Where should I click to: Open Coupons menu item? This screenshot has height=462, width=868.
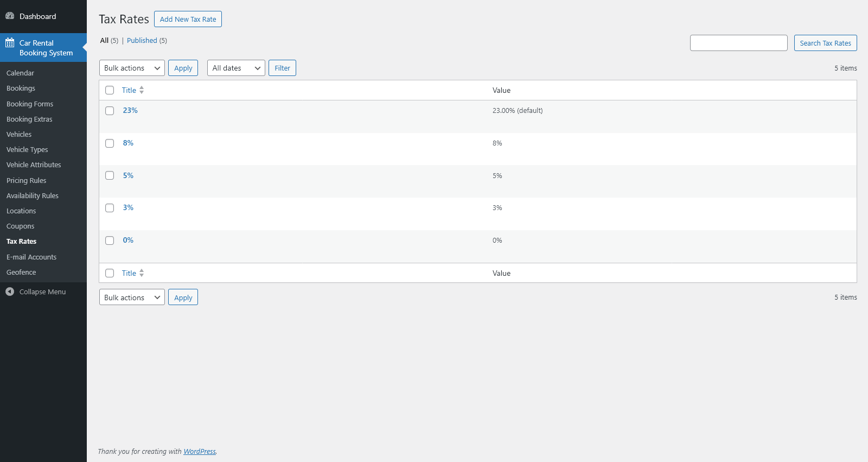20,226
